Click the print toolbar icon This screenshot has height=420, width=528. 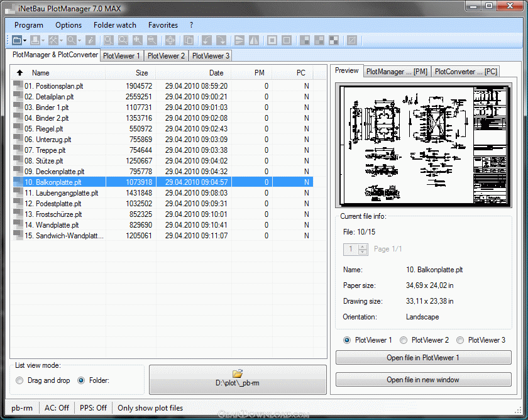[x=35, y=40]
